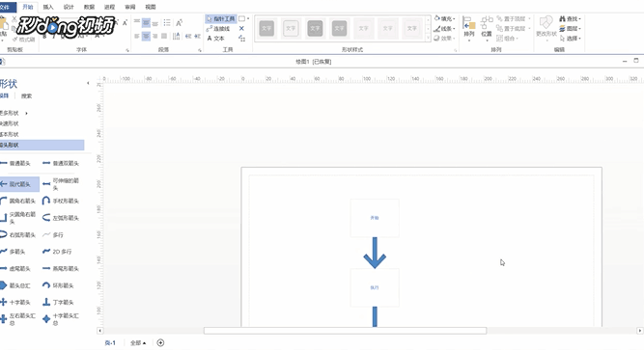
Task: Expand the shape styles gallery more arrow
Action: click(x=428, y=39)
